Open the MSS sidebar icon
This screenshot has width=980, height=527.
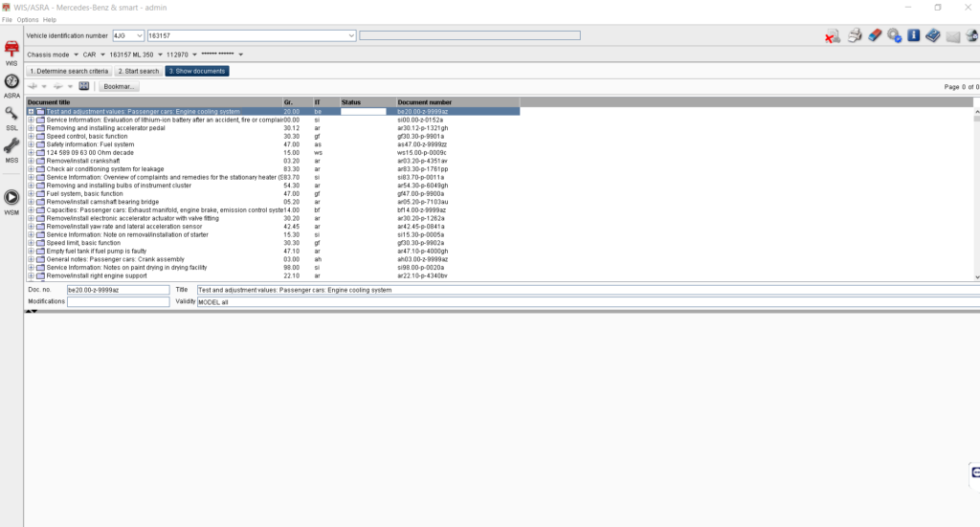pyautogui.click(x=11, y=146)
